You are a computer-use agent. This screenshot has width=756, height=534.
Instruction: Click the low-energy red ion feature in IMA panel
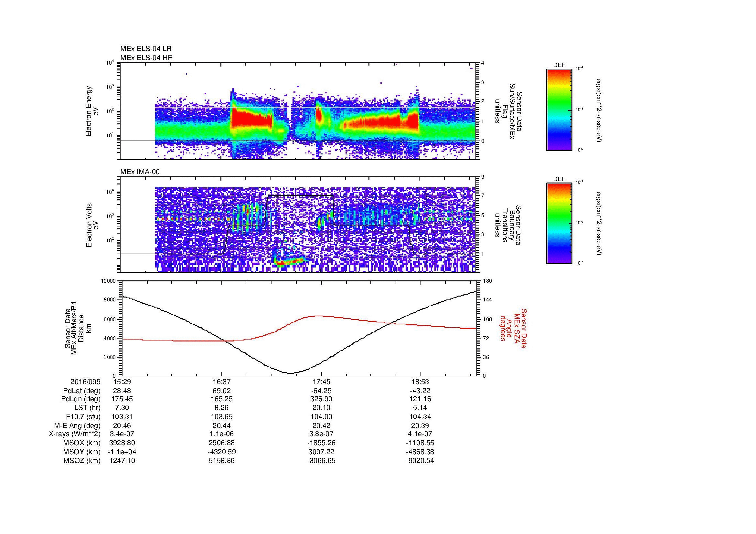[x=289, y=262]
